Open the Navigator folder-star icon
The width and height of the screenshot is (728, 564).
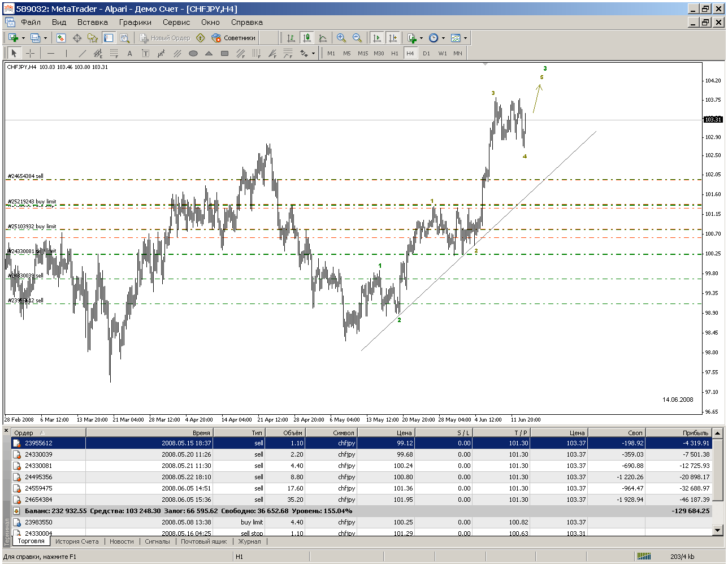[93, 38]
